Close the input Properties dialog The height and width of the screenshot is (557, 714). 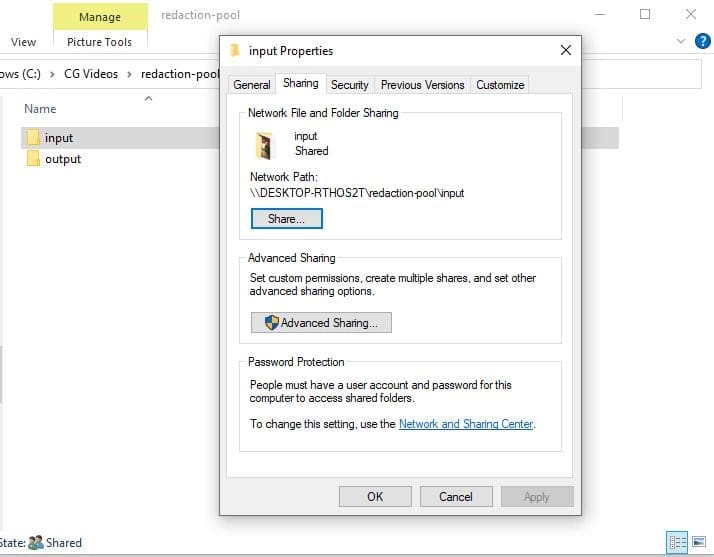point(566,50)
